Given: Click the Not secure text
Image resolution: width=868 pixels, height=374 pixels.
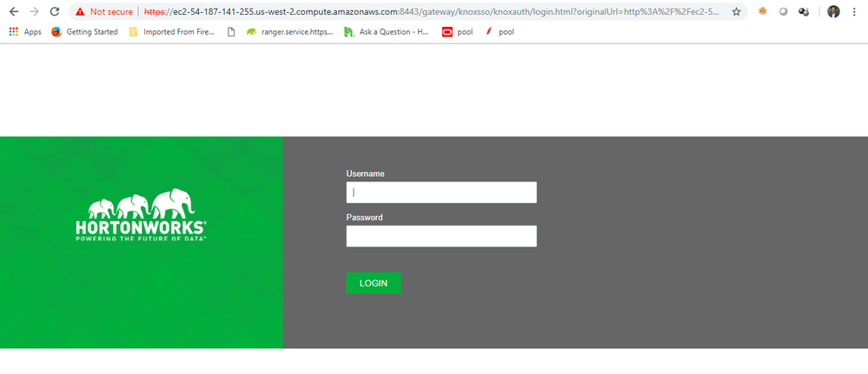Looking at the screenshot, I should tap(111, 11).
